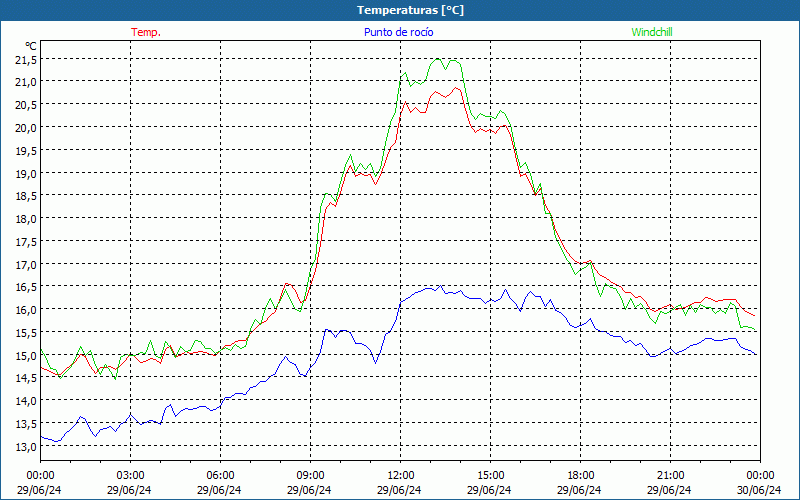Click the 13,0 y-axis value
This screenshot has height=500, width=800.
(26, 446)
